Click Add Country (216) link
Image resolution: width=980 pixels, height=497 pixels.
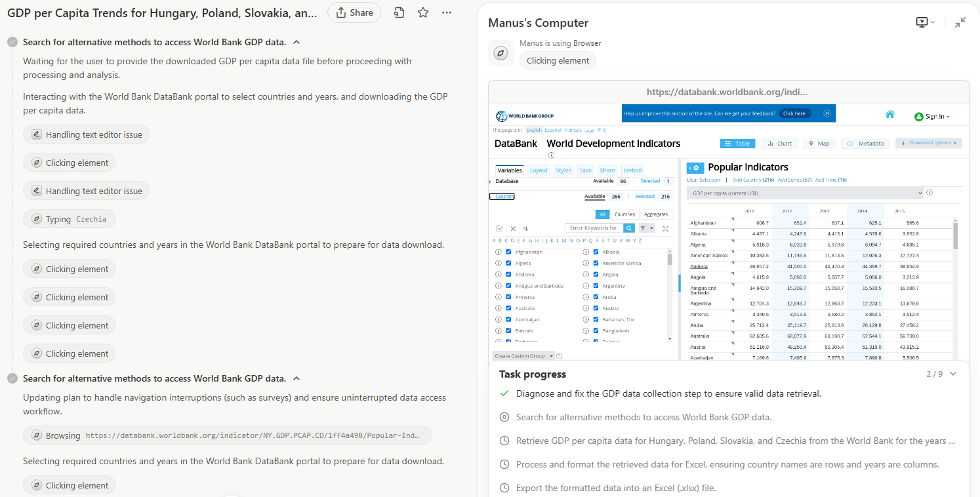point(753,180)
